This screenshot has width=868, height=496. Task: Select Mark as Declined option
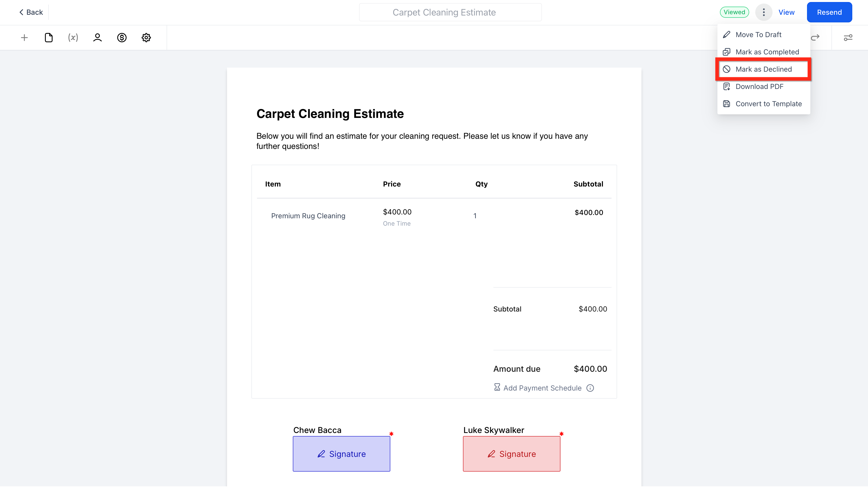[x=763, y=69]
